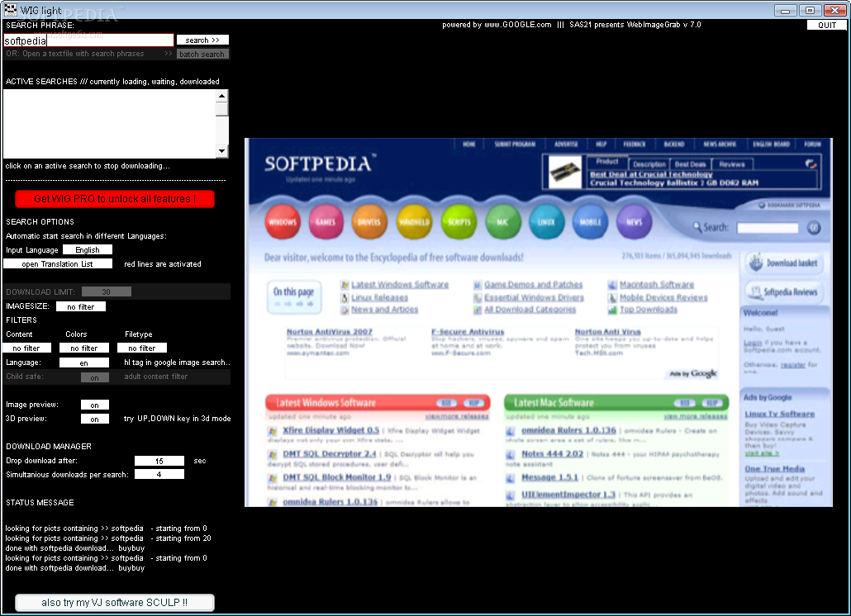The height and width of the screenshot is (616, 851).
Task: Click the Product tab in preview
Action: [606, 162]
